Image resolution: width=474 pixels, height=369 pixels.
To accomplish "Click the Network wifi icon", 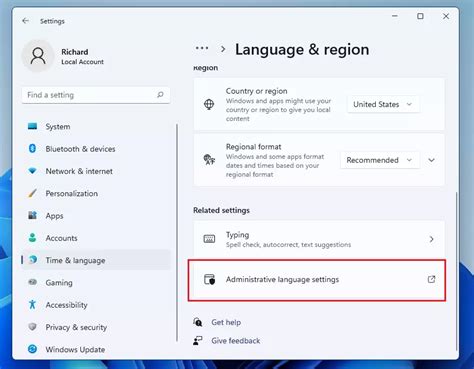I will (x=32, y=171).
